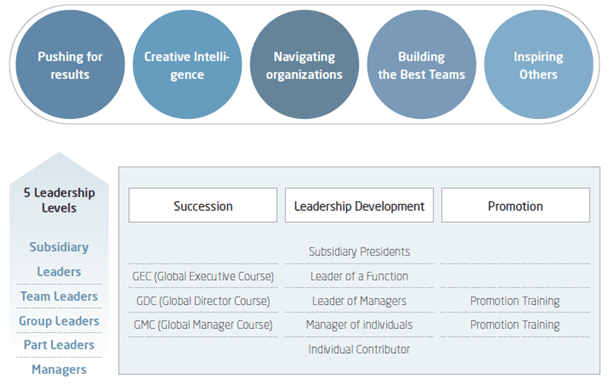Select the Leadership Development header box
Screen dimensions: 608x384
point(359,206)
